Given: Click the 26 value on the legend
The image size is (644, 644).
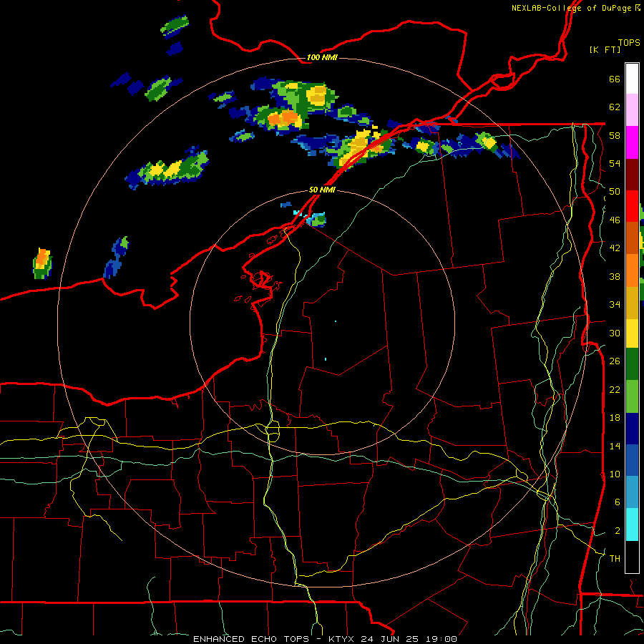Looking at the screenshot, I should pos(615,361).
